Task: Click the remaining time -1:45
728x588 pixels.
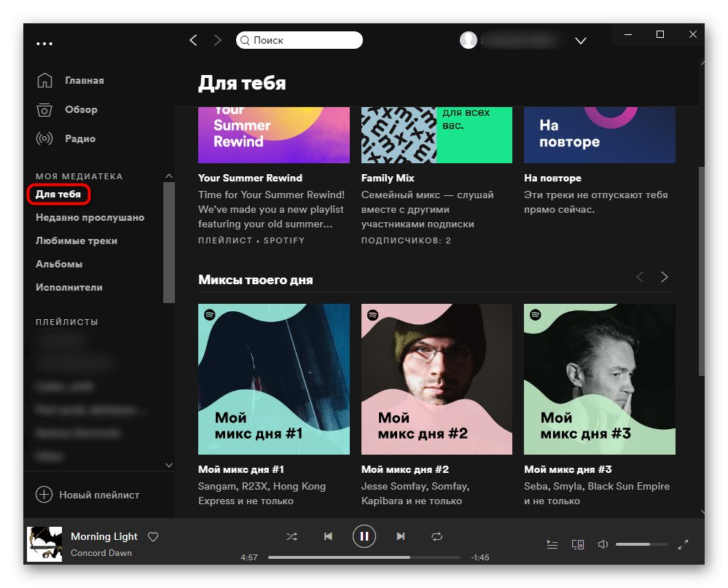Action: click(480, 557)
